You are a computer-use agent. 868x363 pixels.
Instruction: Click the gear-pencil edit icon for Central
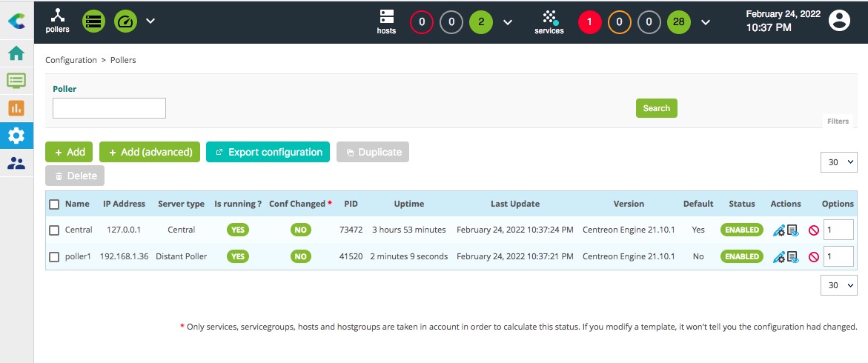[778, 230]
